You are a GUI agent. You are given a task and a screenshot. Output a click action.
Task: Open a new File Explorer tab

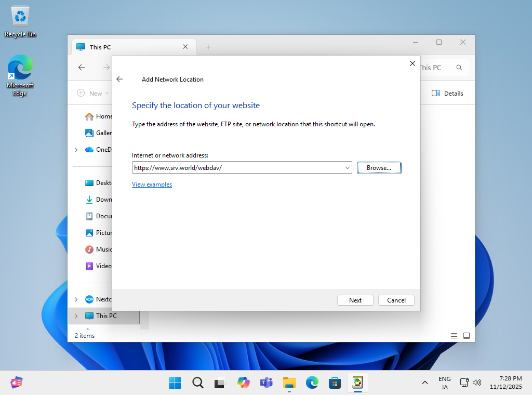[208, 47]
